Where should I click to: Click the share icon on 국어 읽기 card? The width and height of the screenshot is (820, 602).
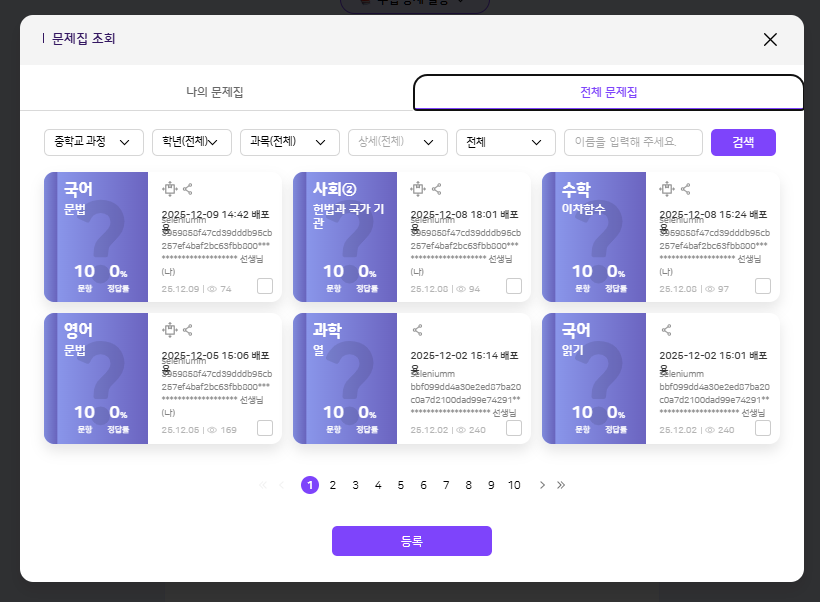[x=667, y=330]
